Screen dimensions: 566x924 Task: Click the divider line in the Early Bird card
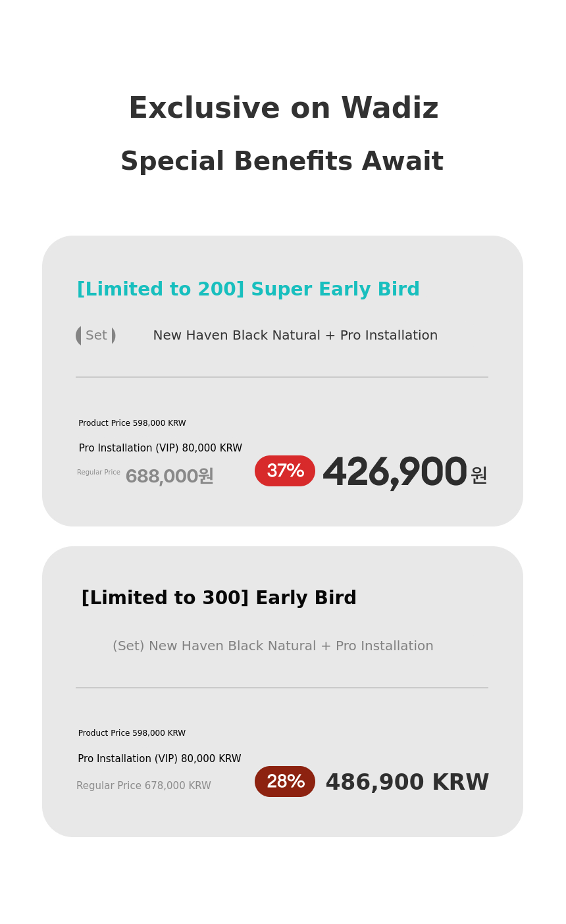(282, 688)
